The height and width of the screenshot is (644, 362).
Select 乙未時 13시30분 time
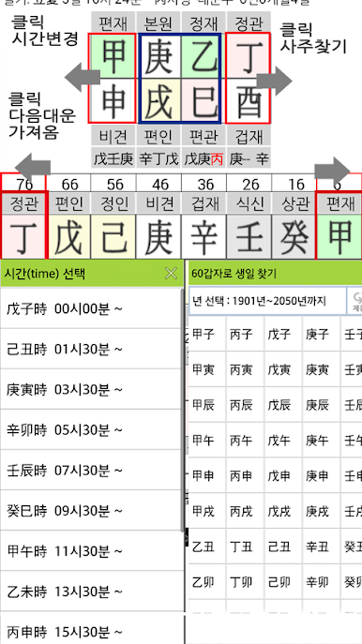pyautogui.click(x=91, y=591)
